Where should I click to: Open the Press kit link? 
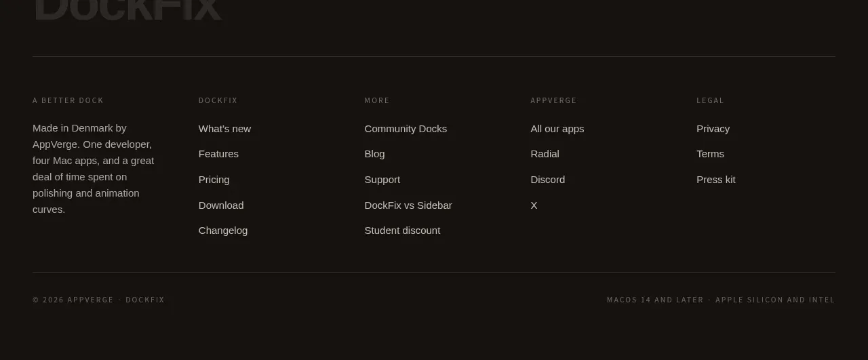click(x=716, y=180)
